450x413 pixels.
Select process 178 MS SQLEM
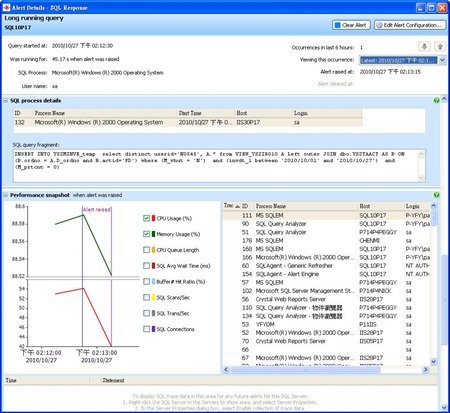[x=327, y=240]
